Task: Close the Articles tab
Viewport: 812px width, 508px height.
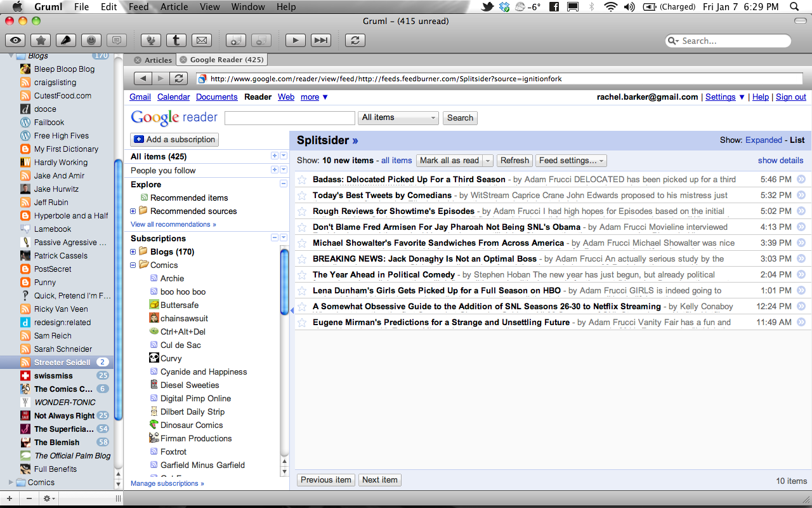Action: (137, 60)
